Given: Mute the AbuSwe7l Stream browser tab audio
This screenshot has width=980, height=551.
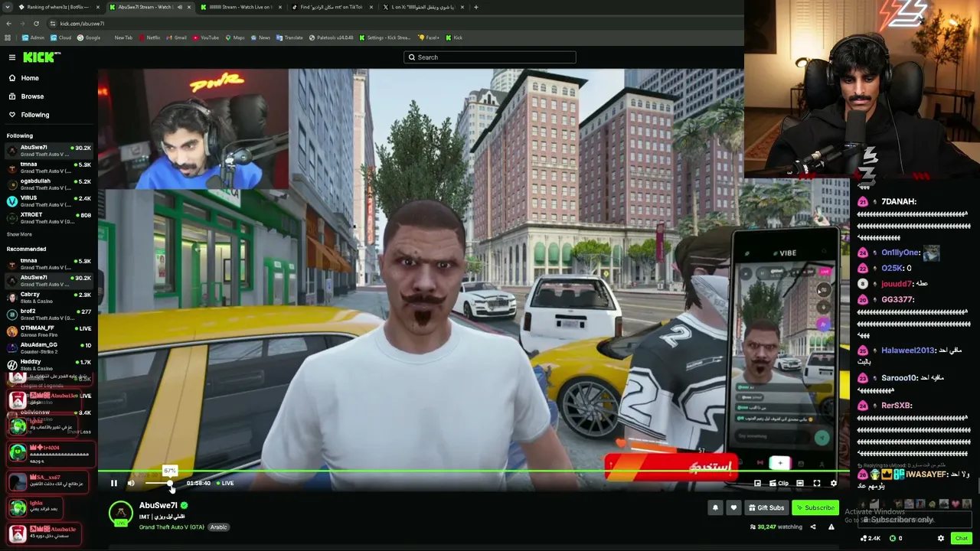Looking at the screenshot, I should 179,7.
